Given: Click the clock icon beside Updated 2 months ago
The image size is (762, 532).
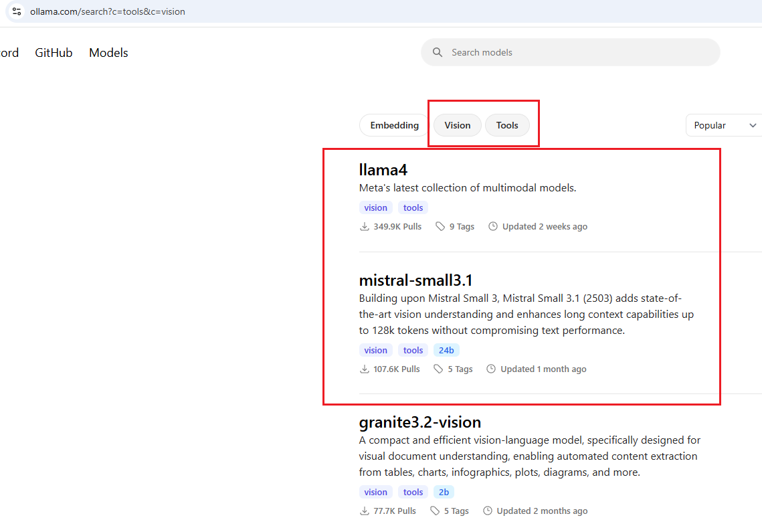Looking at the screenshot, I should (488, 511).
